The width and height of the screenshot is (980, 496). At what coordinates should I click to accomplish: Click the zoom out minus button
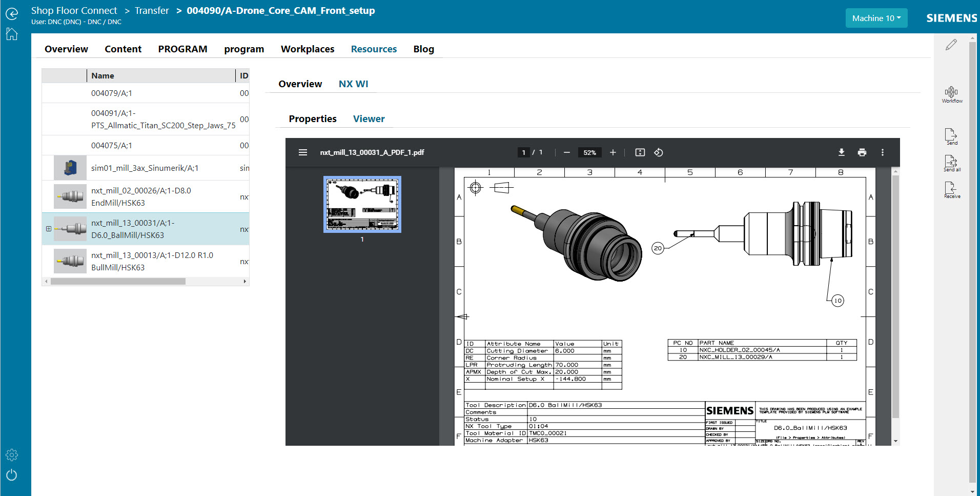[567, 152]
